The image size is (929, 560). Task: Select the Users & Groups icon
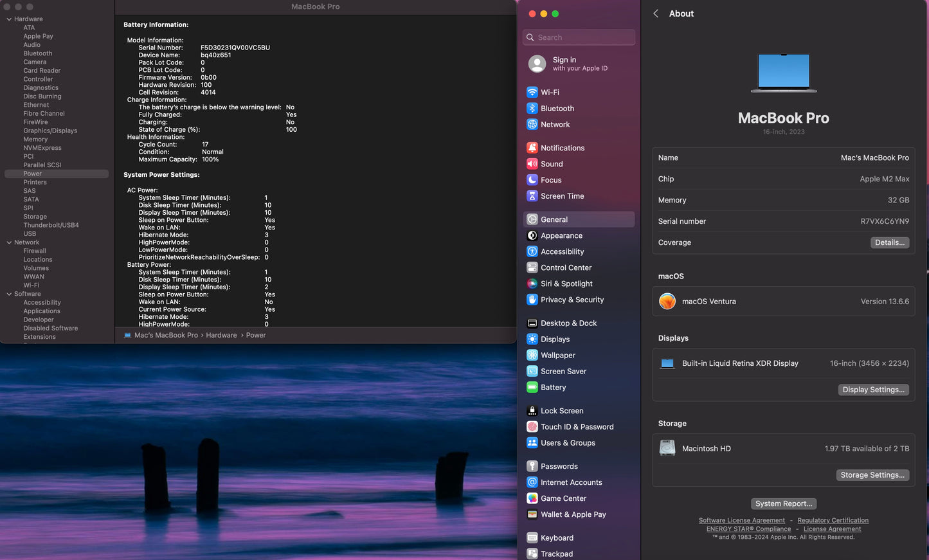point(532,442)
